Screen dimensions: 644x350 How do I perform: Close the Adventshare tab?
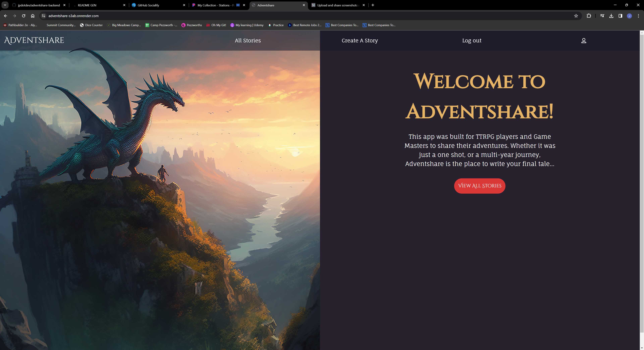304,5
